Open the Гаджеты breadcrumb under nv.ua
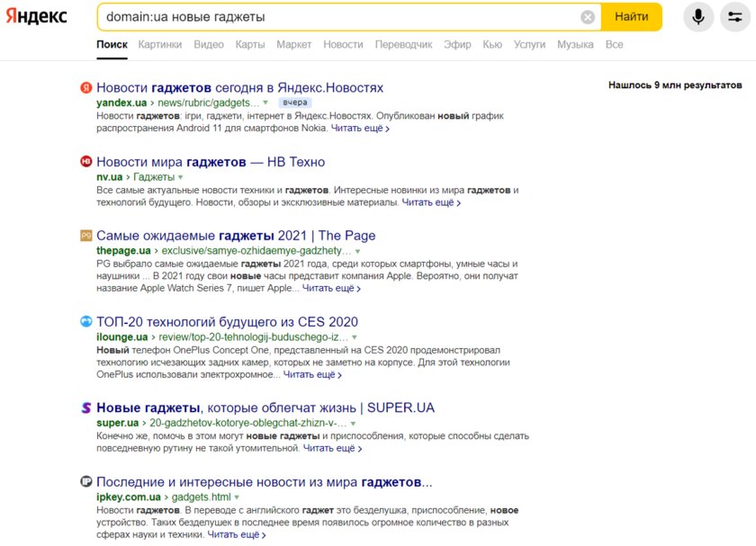 pos(154,177)
